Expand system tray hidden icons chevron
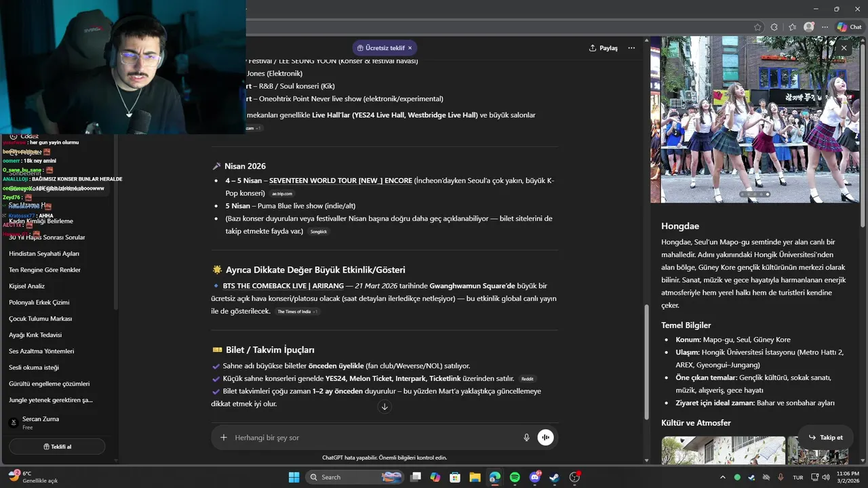Viewport: 868px width, 488px height. point(722,477)
